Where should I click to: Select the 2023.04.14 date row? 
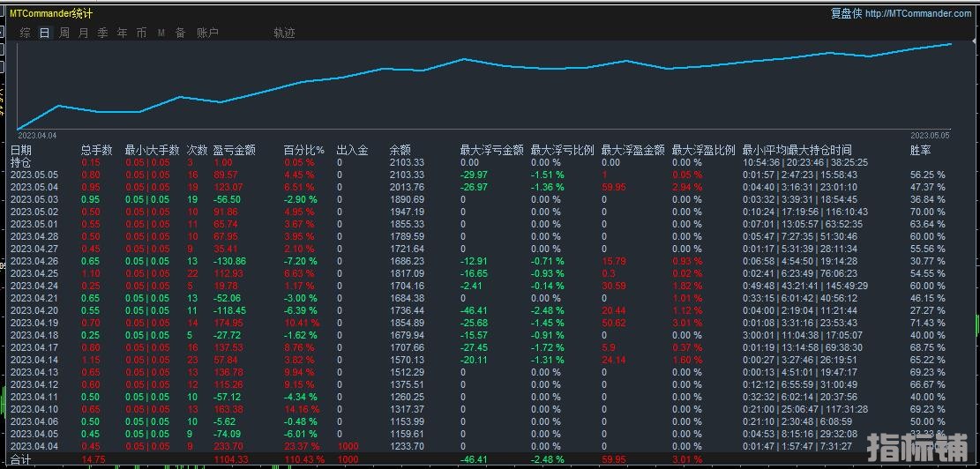point(34,360)
